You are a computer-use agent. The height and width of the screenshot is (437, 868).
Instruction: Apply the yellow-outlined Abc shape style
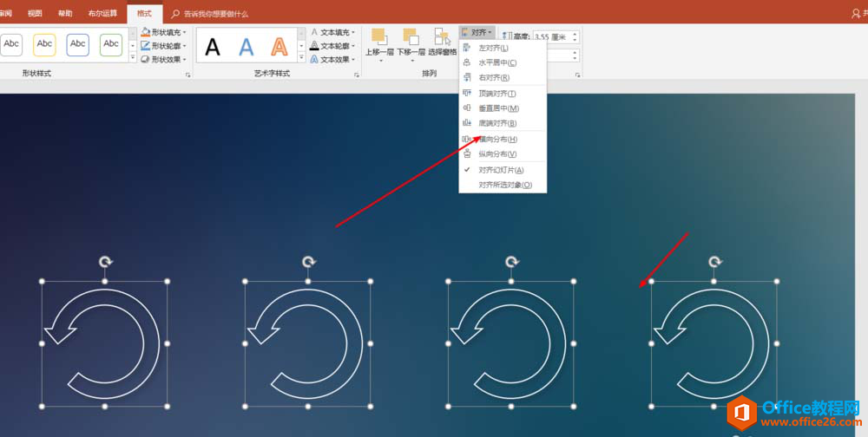point(44,44)
